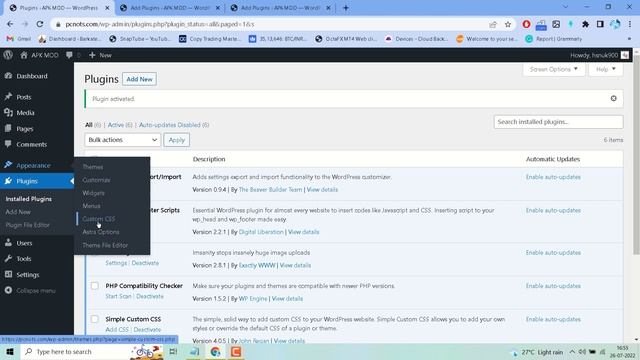
Task: Enable auto-updates for PHP Compatibility Checker
Action: pyautogui.click(x=553, y=286)
